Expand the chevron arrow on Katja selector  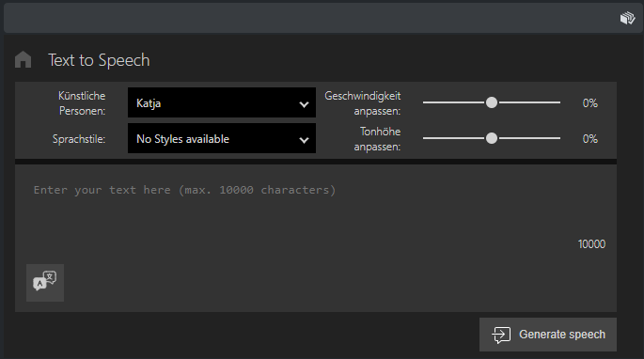(x=304, y=104)
